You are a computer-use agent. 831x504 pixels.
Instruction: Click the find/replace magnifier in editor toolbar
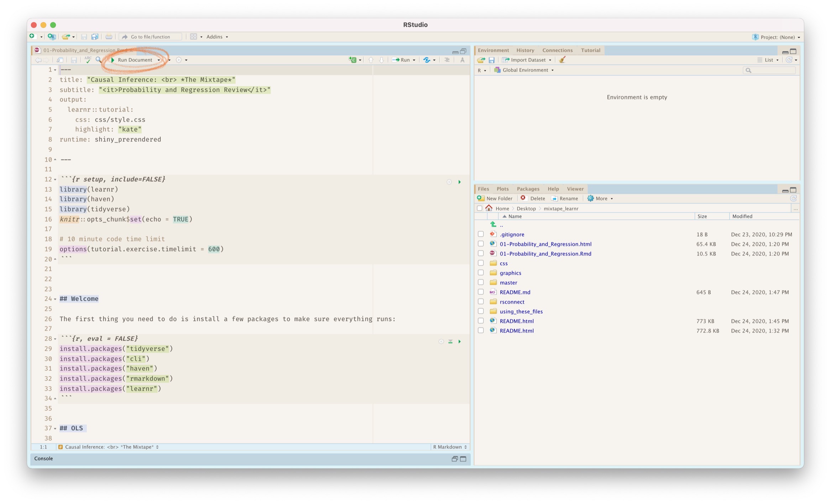(x=98, y=60)
